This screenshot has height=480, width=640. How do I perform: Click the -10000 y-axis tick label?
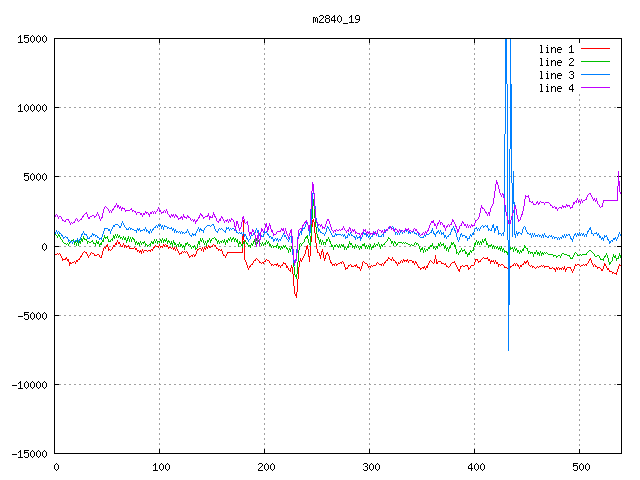tap(28, 384)
